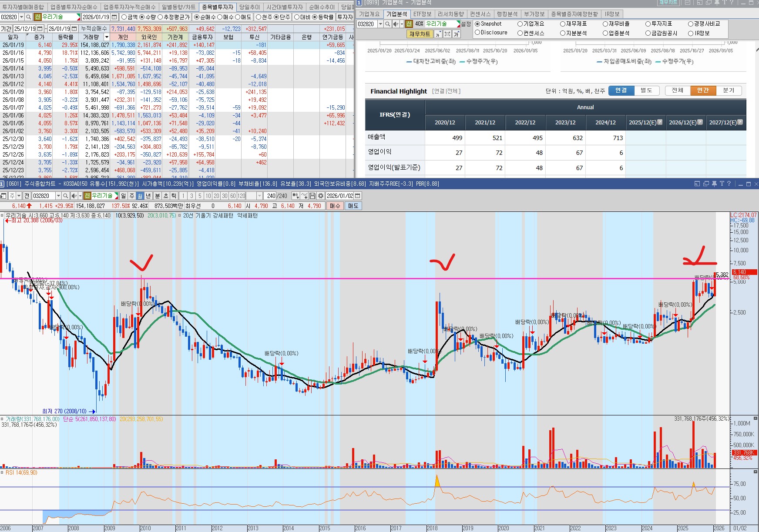
Task: Open chart settings gear icon
Action: (x=321, y=196)
